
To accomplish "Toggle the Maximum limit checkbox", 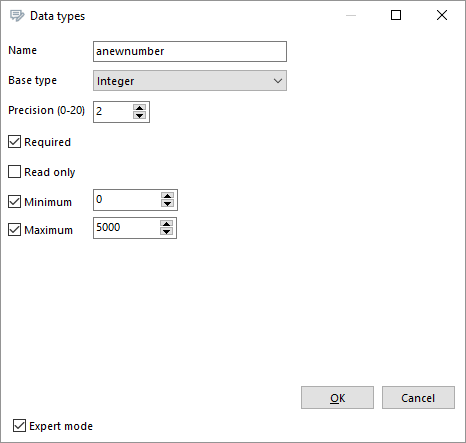I will coord(14,230).
